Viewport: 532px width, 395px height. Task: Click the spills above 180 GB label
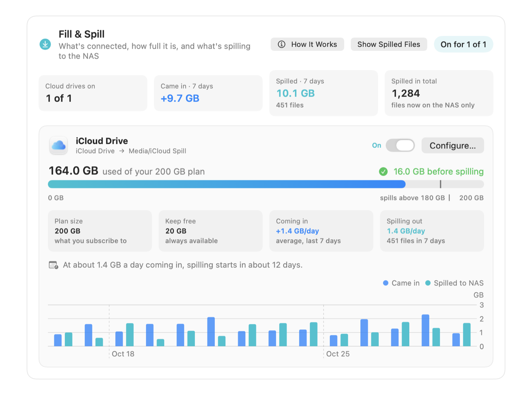pyautogui.click(x=412, y=198)
